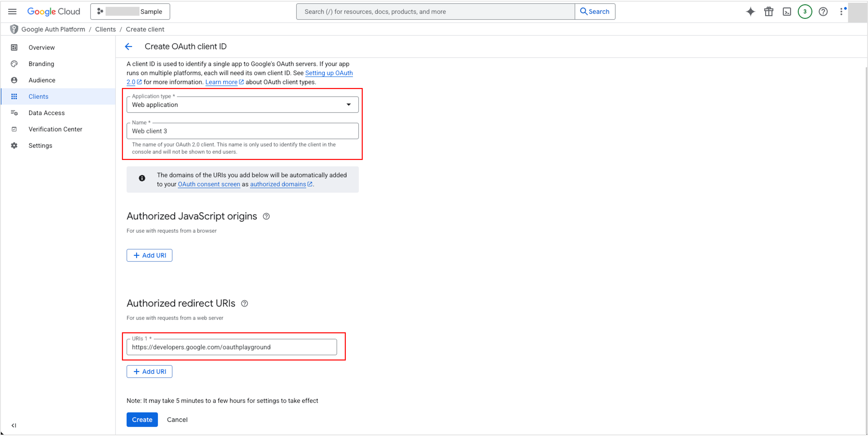868x436 pixels.
Task: Open the OAuth consent screen link
Action: click(209, 184)
